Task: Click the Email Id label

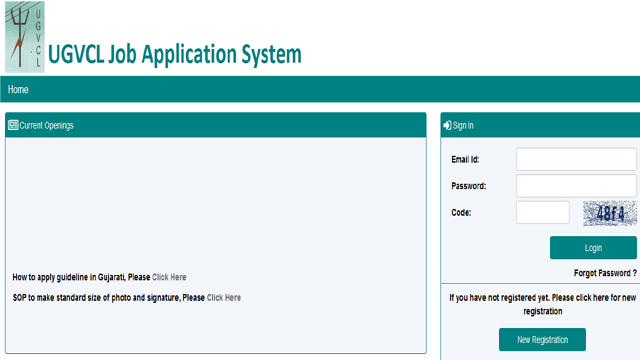Action: (465, 160)
